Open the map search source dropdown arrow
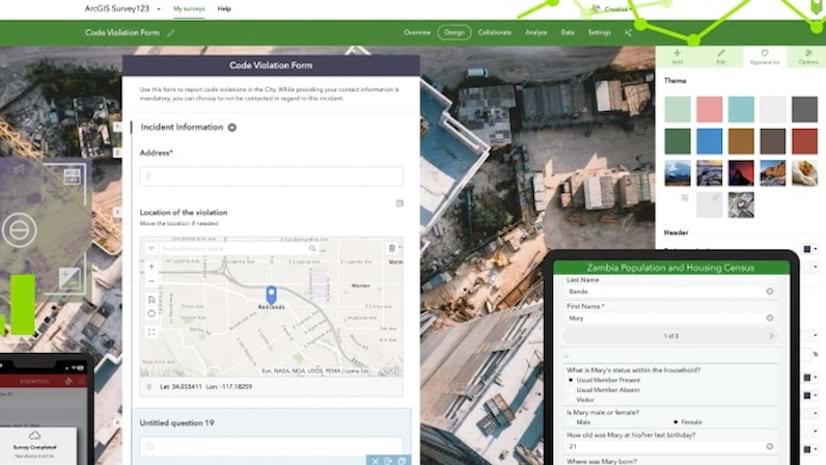This screenshot has width=826, height=465. click(x=151, y=249)
